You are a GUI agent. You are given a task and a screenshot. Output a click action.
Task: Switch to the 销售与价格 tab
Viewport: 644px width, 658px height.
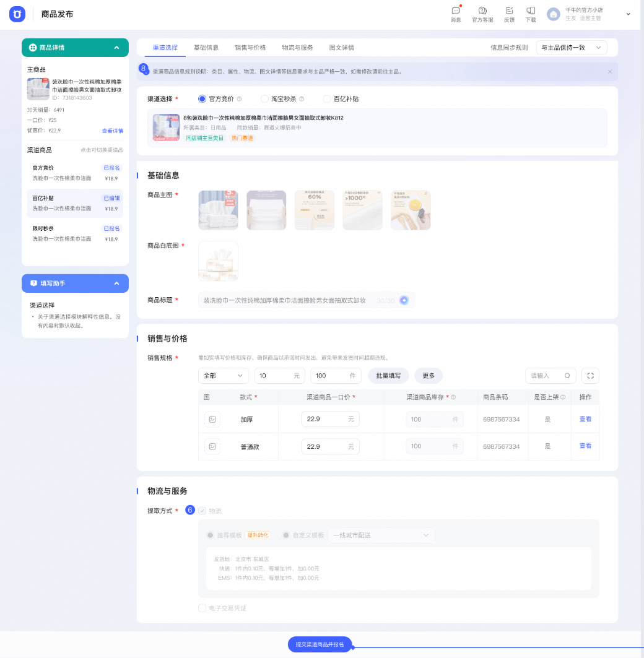click(250, 48)
